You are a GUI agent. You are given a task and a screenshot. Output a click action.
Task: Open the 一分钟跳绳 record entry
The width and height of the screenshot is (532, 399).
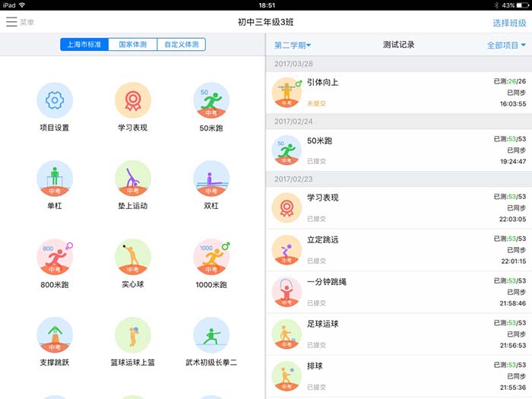pyautogui.click(x=399, y=292)
